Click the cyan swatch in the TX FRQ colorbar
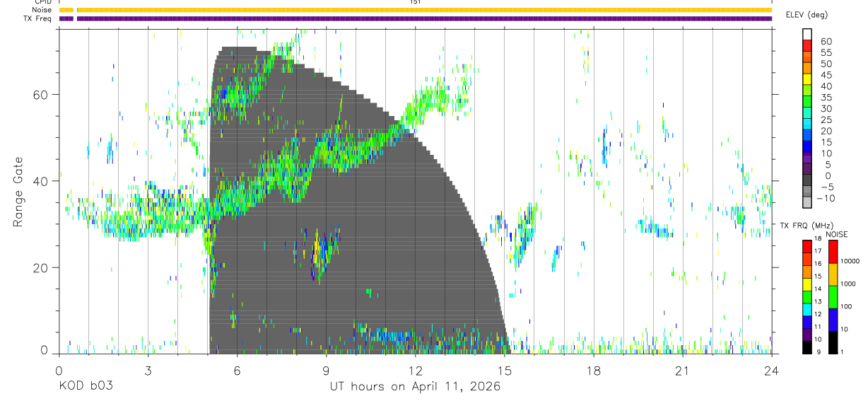This screenshot has height=401, width=868. pyautogui.click(x=807, y=309)
